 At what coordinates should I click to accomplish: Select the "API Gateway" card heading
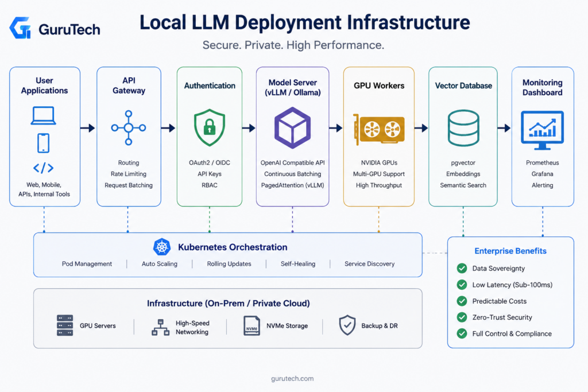pyautogui.click(x=129, y=86)
